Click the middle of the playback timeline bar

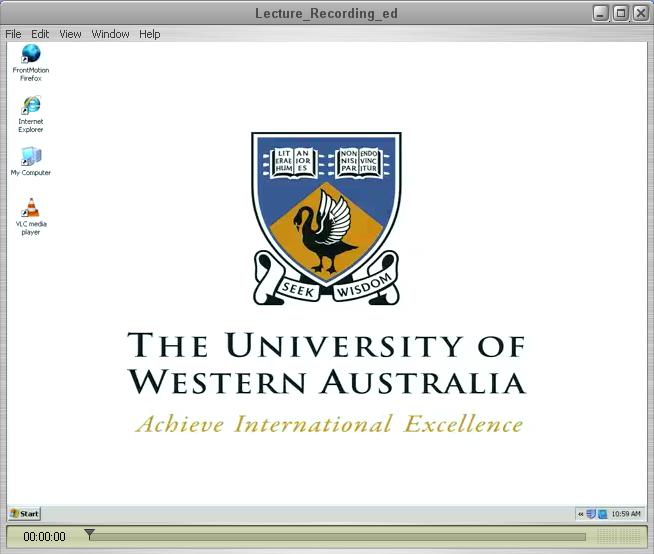[x=337, y=536]
